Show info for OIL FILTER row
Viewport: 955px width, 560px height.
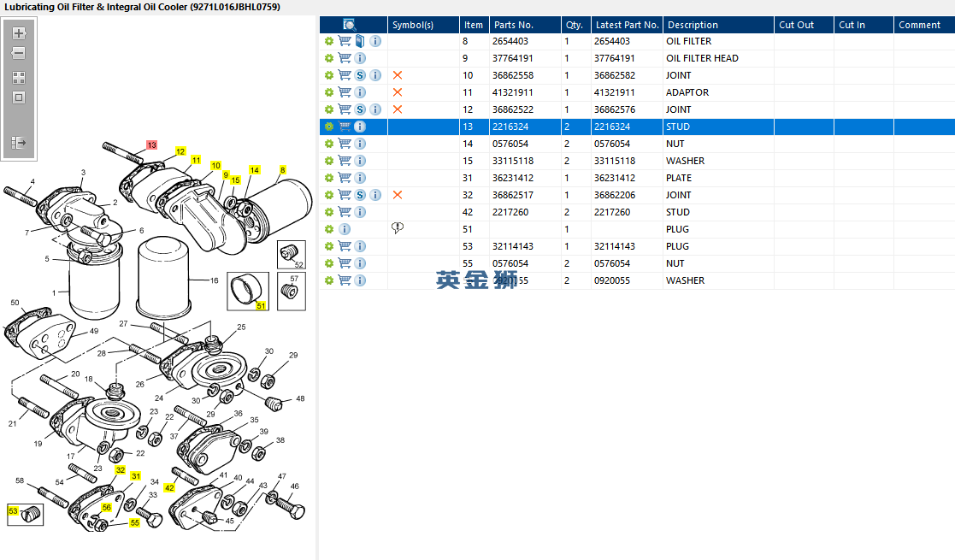point(376,41)
